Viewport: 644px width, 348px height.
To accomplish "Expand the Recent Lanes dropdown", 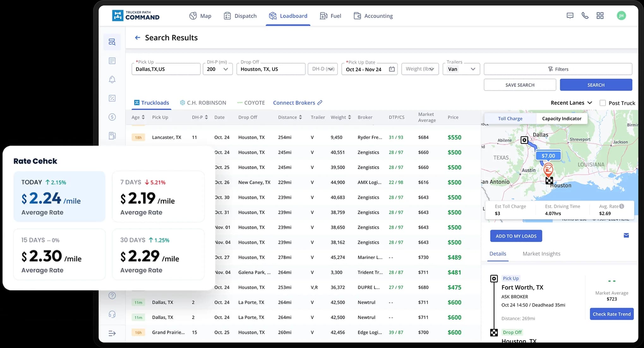I will [571, 103].
